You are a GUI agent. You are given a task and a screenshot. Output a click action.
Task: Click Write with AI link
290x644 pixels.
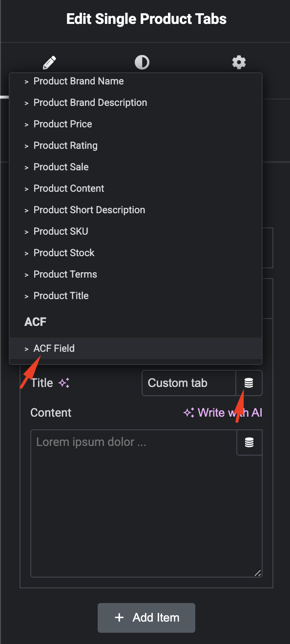click(x=223, y=413)
